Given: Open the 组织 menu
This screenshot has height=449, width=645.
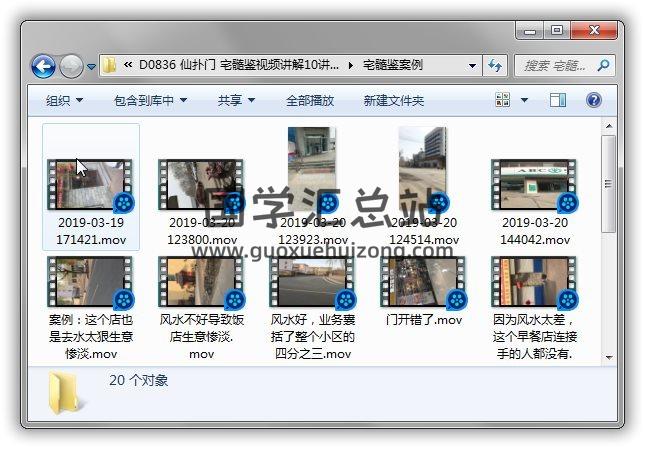Looking at the screenshot, I should [x=64, y=101].
